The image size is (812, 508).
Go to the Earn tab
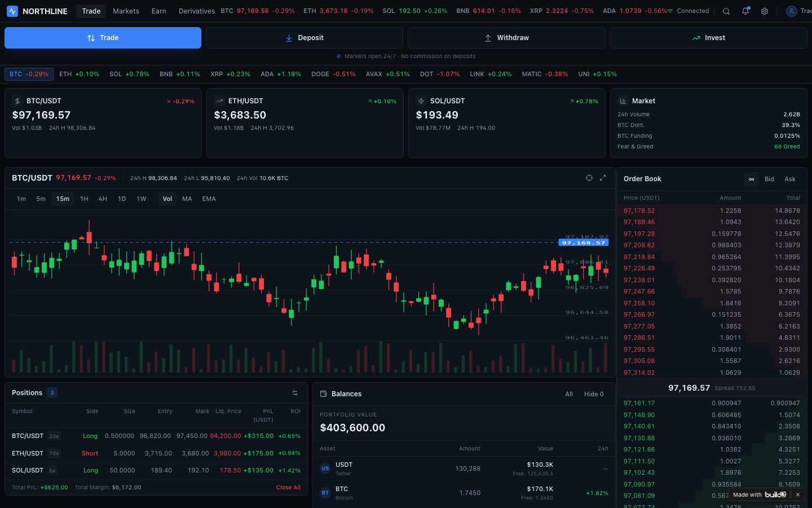click(x=159, y=11)
